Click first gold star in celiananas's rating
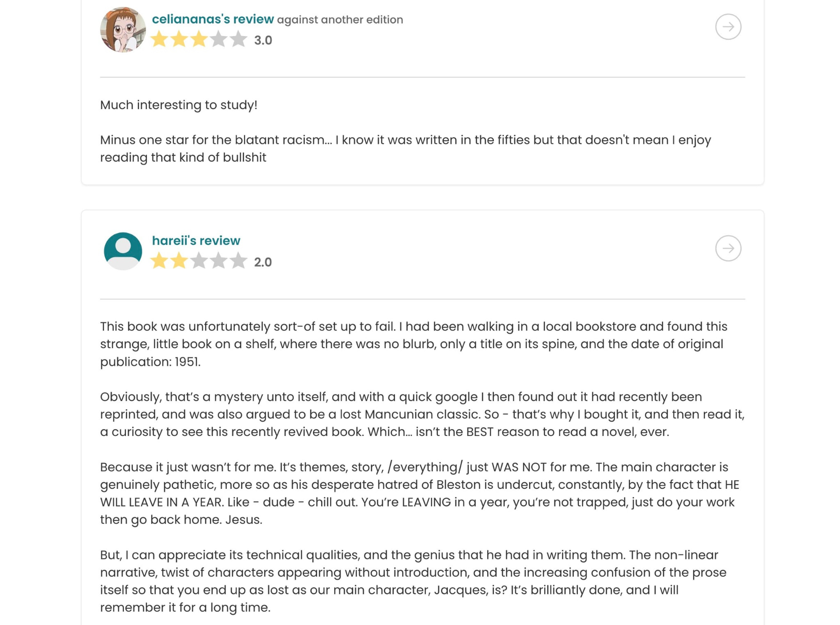Viewport: 840px width, 625px height. 159,40
